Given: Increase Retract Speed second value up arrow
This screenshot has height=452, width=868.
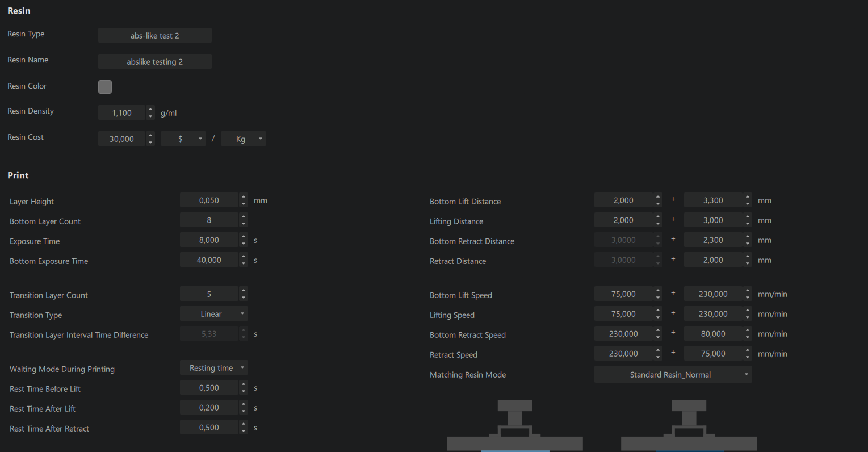Looking at the screenshot, I should (x=748, y=350).
